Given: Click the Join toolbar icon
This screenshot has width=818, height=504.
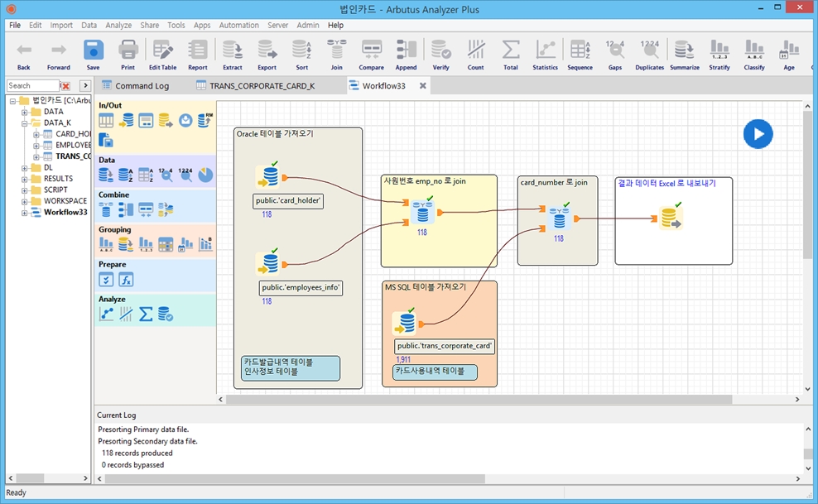Looking at the screenshot, I should pos(336,50).
